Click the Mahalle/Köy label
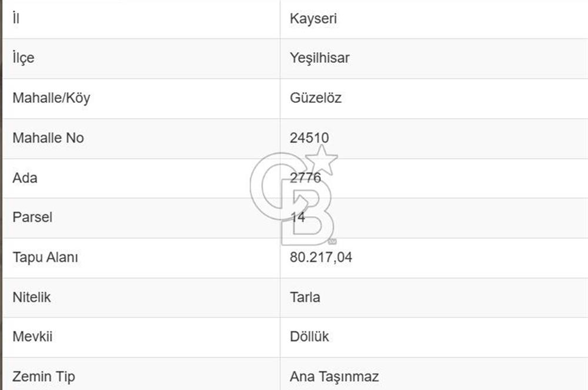This screenshot has height=390, width=588. click(x=51, y=97)
